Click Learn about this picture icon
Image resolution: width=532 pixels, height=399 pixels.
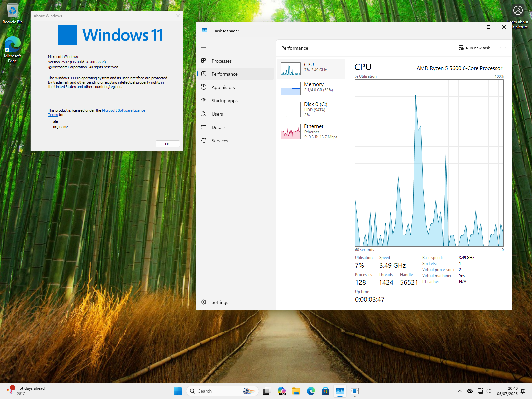[x=518, y=10]
